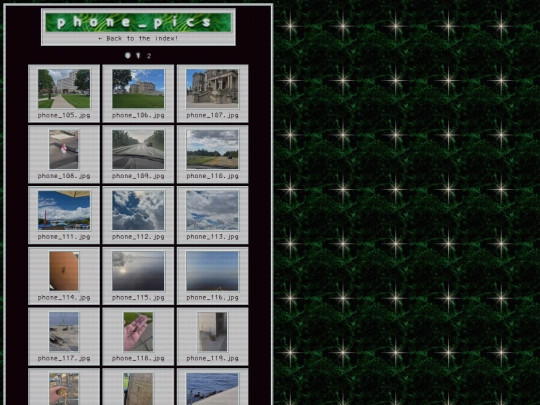This screenshot has height=405, width=540.
Task: Open the phone_112.jpg clouds thumbnail
Action: [138, 210]
